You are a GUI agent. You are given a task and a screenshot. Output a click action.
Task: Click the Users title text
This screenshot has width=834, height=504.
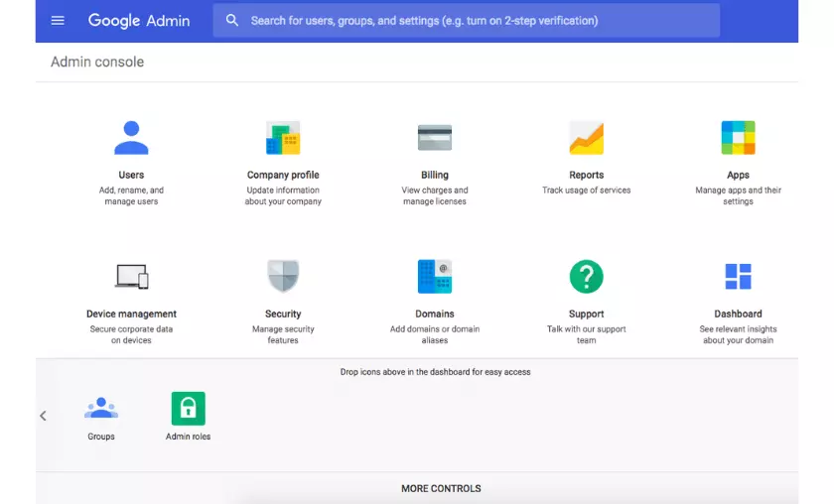[131, 175]
